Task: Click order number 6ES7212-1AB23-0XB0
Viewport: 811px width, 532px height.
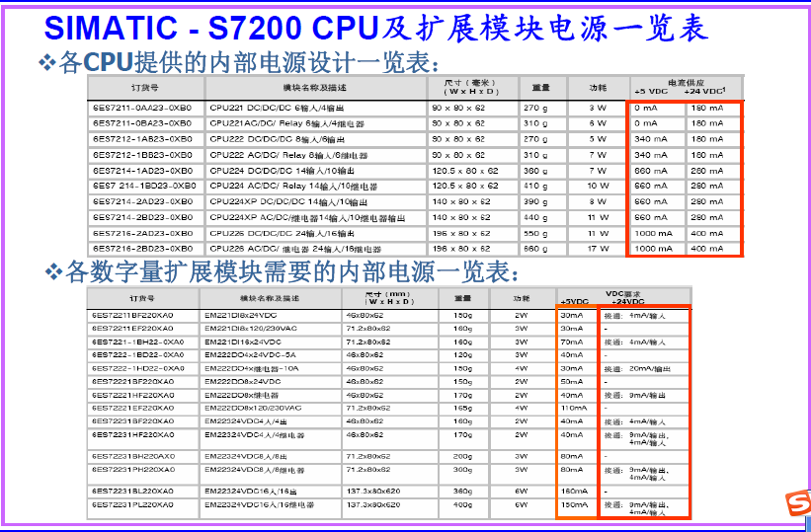Action: pyautogui.click(x=142, y=139)
